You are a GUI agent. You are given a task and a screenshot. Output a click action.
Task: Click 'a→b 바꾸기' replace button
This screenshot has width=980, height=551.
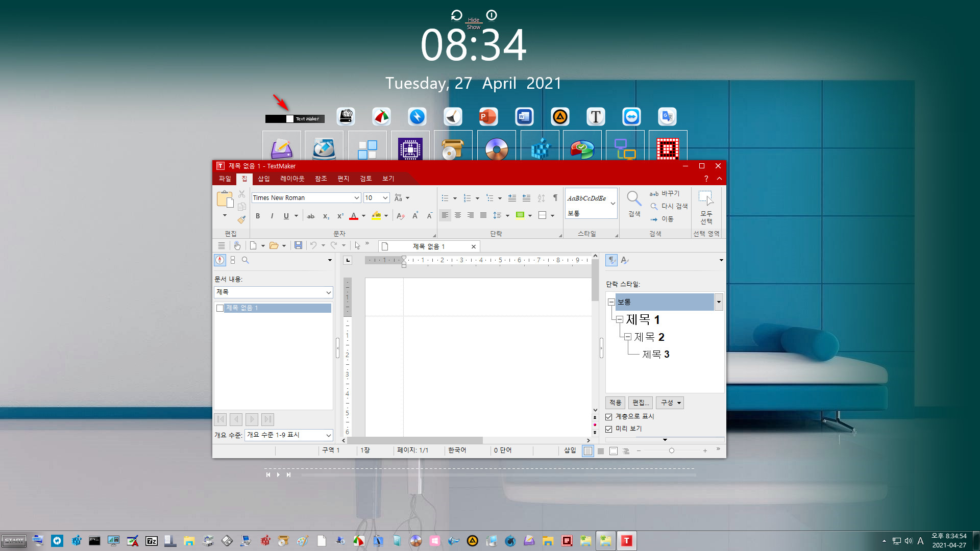[x=665, y=194]
